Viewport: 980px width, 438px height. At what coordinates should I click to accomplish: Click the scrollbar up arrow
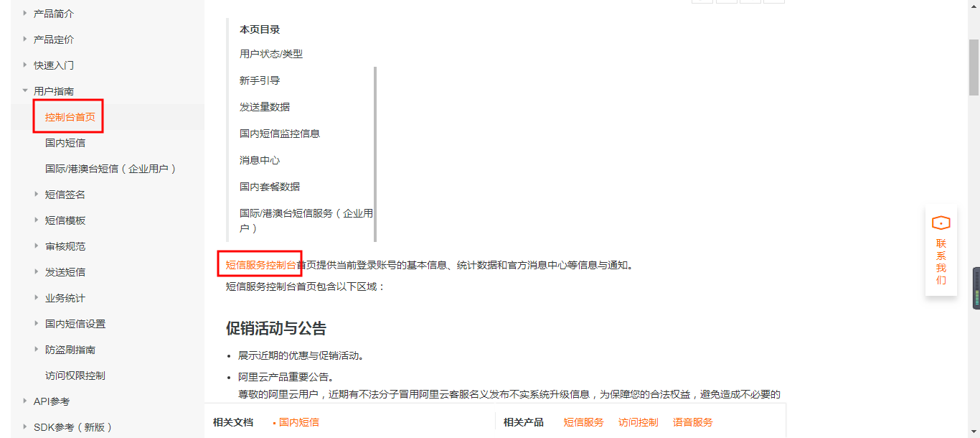point(974,6)
